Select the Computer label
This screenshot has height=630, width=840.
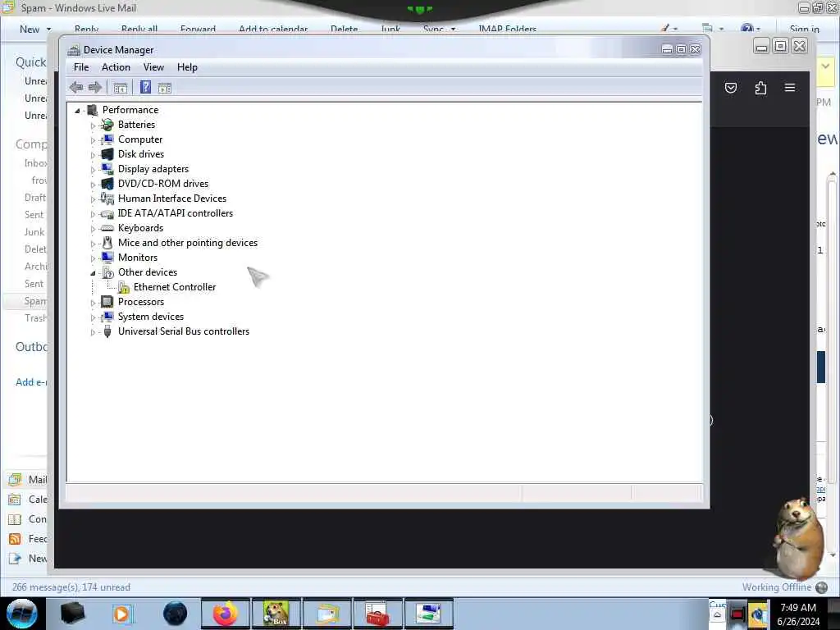pyautogui.click(x=139, y=139)
